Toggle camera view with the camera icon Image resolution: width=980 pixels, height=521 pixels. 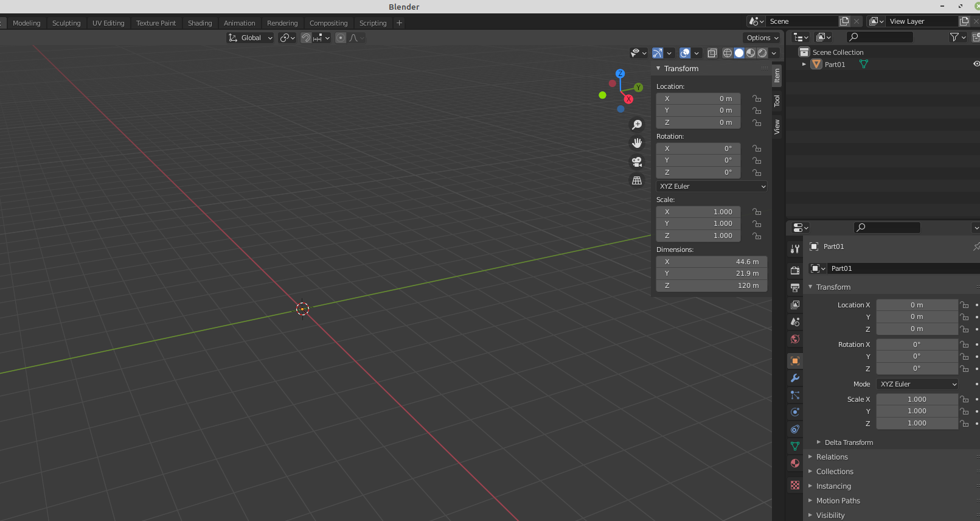637,162
